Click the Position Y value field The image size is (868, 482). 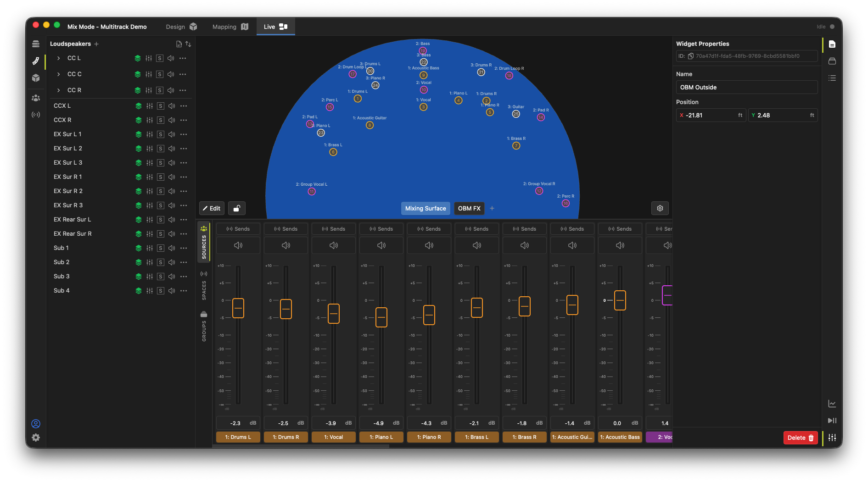(783, 115)
